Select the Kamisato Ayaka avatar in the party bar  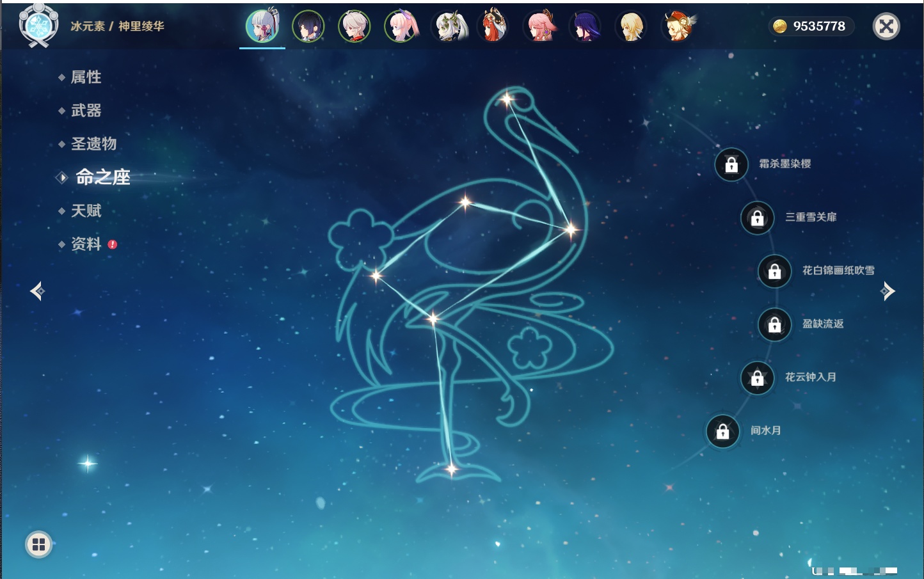click(x=262, y=26)
